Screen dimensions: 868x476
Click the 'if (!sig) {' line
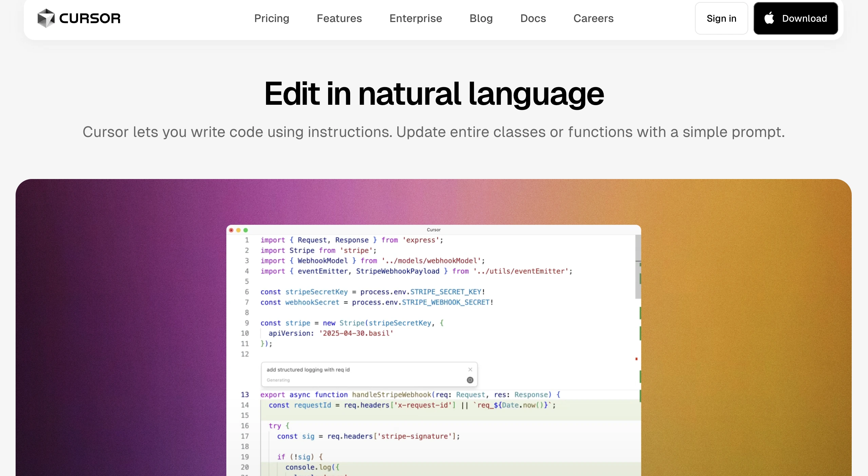(x=300, y=457)
